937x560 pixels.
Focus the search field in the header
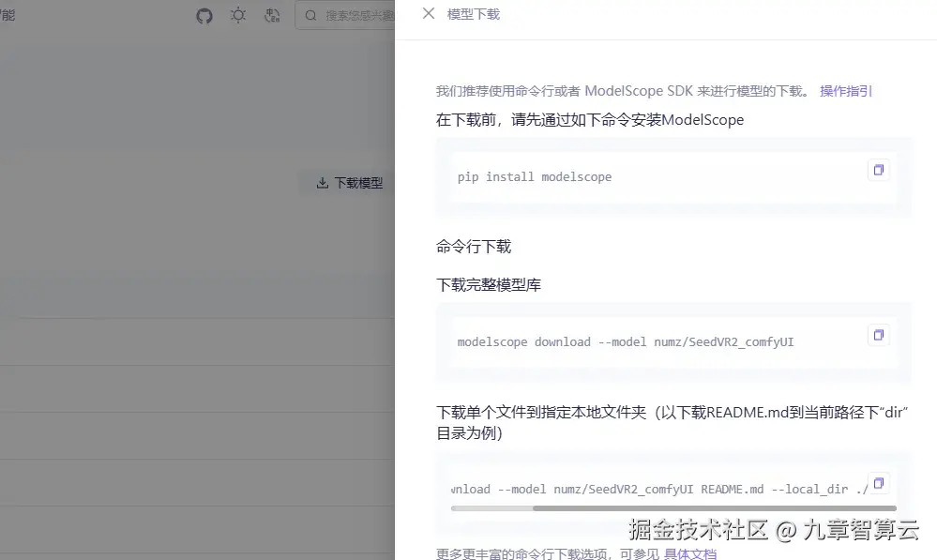pos(345,16)
